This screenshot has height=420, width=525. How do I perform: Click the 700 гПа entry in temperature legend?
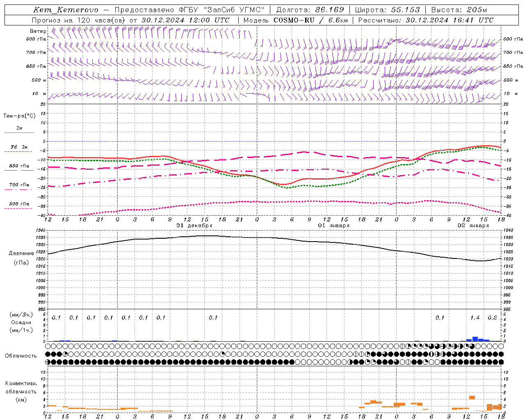coord(19,185)
